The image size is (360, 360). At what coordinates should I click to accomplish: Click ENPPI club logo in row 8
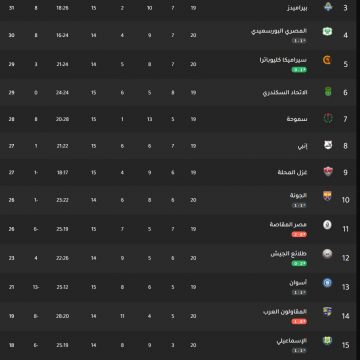[328, 145]
